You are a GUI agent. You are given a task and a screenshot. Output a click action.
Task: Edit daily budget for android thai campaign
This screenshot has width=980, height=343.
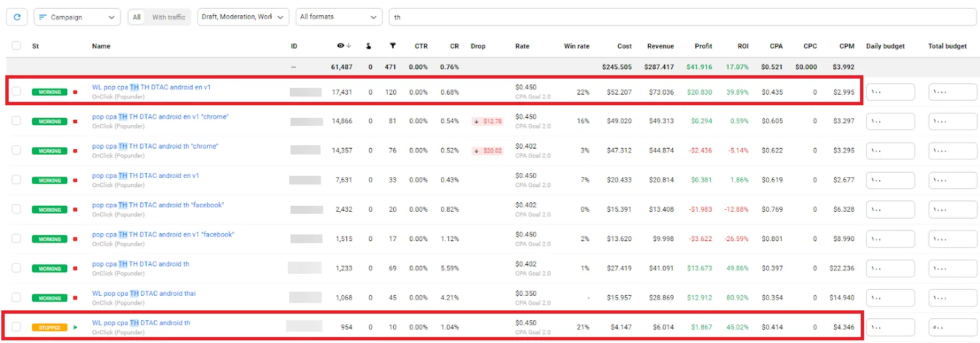[890, 298]
